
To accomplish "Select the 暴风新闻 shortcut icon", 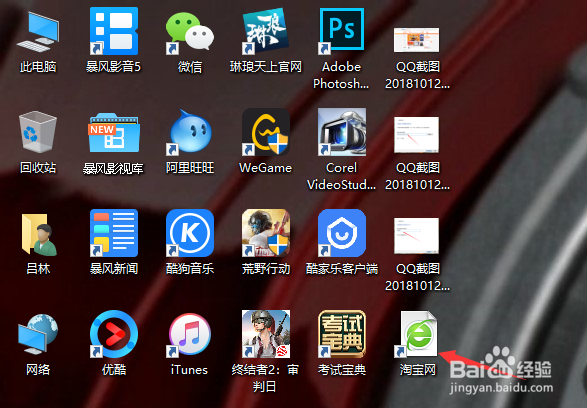I will pos(114,233).
